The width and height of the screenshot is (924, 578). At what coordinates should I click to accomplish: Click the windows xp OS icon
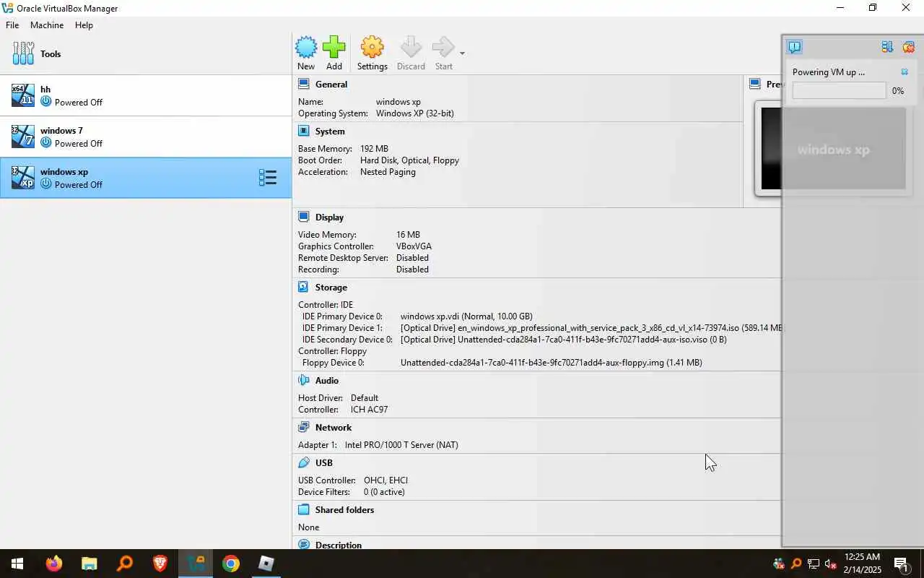(x=23, y=178)
